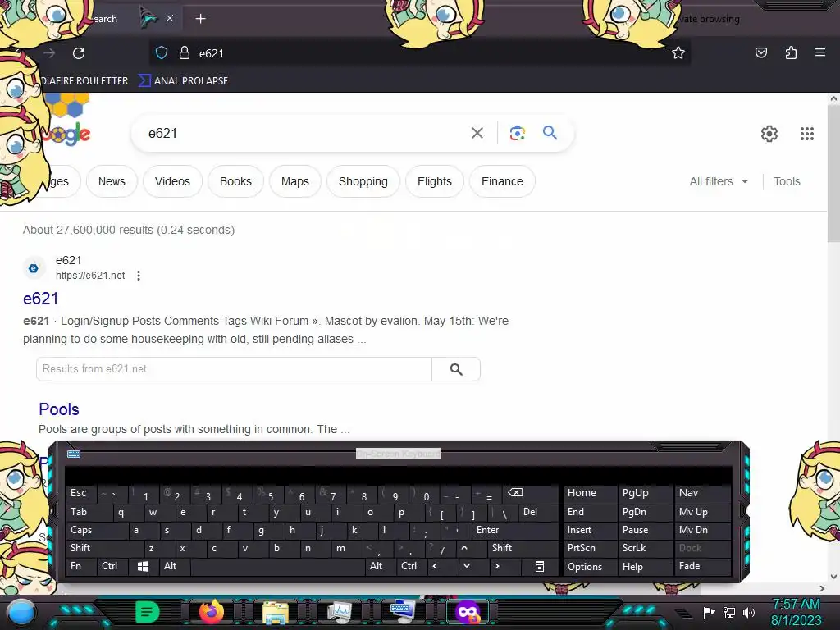Click the Google search magnifier button
The width and height of the screenshot is (840, 630).
(550, 132)
